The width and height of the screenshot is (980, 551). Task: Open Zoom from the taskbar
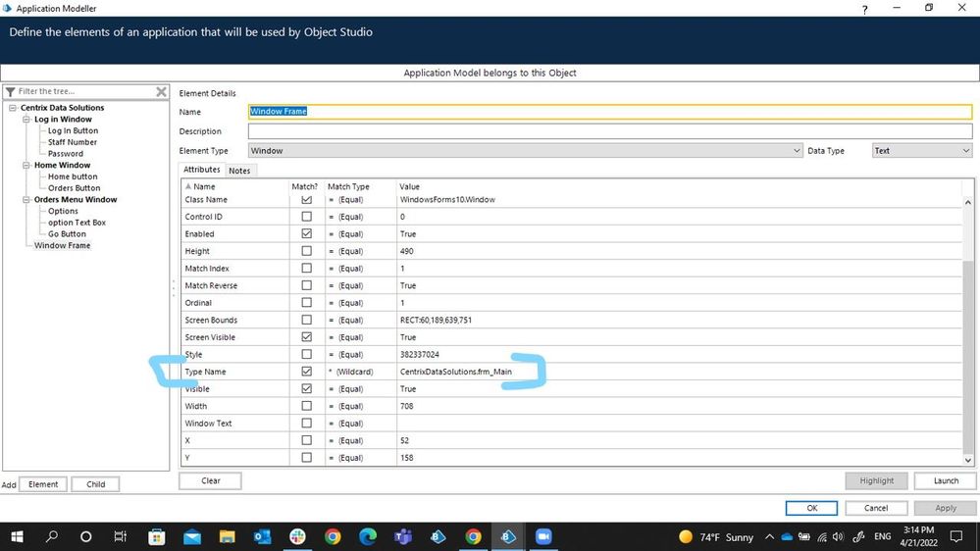tap(543, 536)
